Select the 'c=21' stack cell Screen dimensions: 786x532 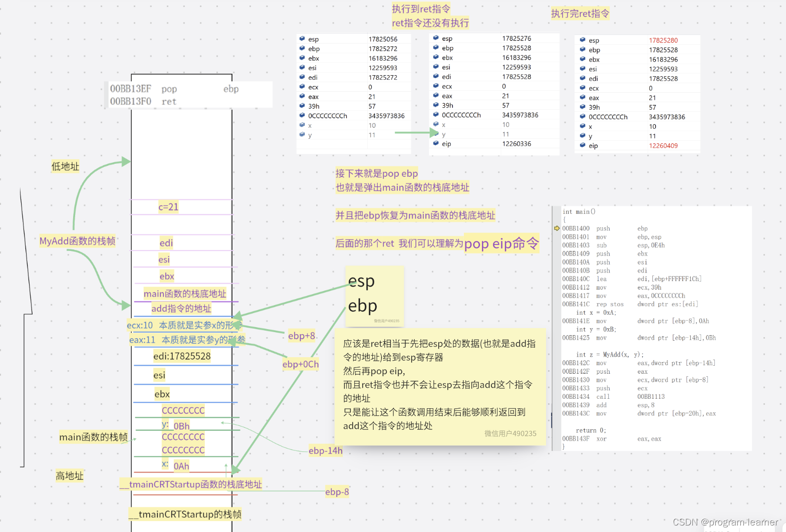pyautogui.click(x=168, y=206)
